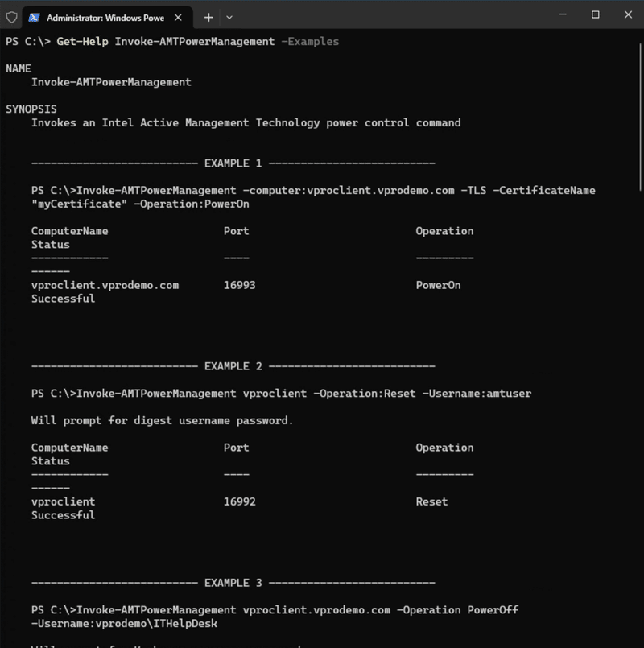Screen dimensions: 644x648
Task: Click the 'Port' column header in Example 1
Action: 237,231
